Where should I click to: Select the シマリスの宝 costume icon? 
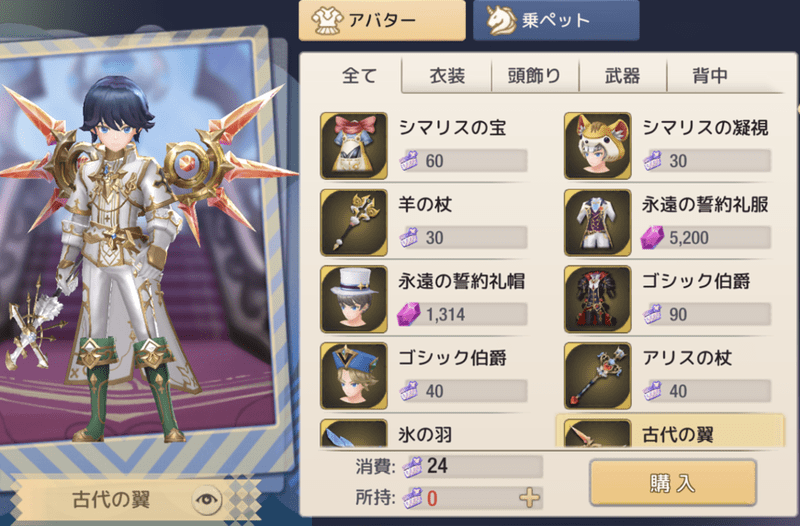coord(354,146)
